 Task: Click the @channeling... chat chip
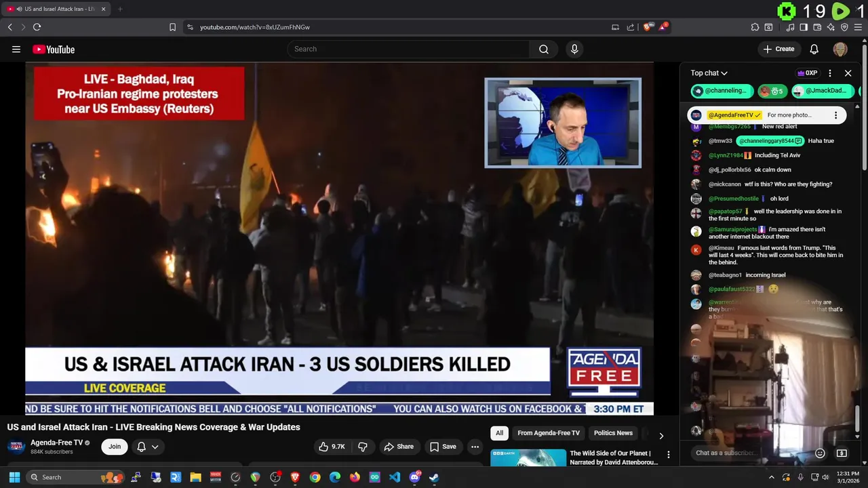(x=722, y=91)
